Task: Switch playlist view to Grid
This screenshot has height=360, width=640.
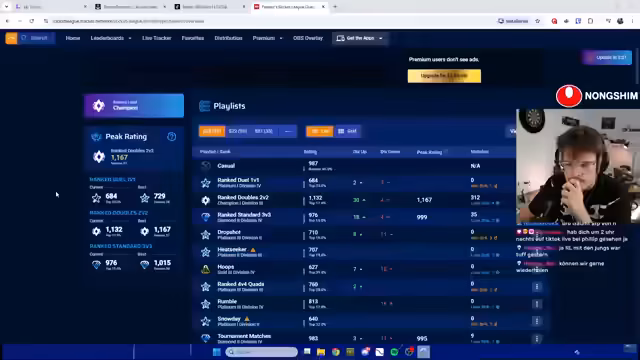Action: pyautogui.click(x=348, y=131)
